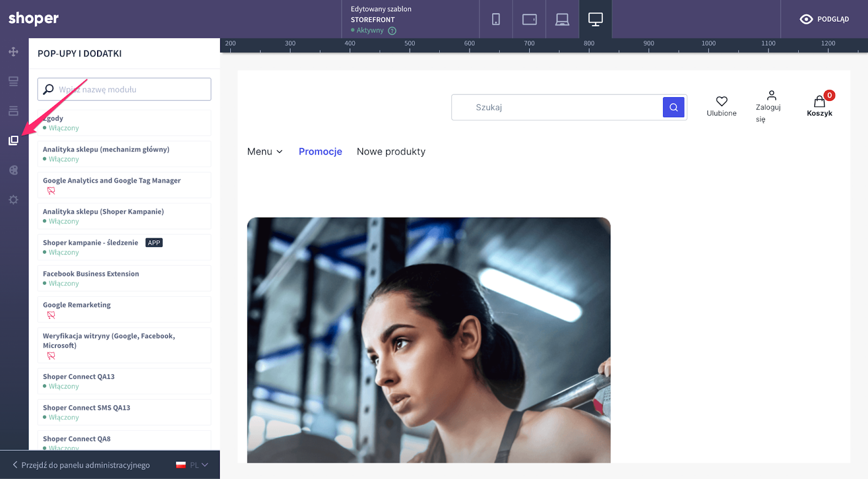Viewport: 868px width, 479px height.
Task: Go back to administration panel link
Action: (81, 465)
